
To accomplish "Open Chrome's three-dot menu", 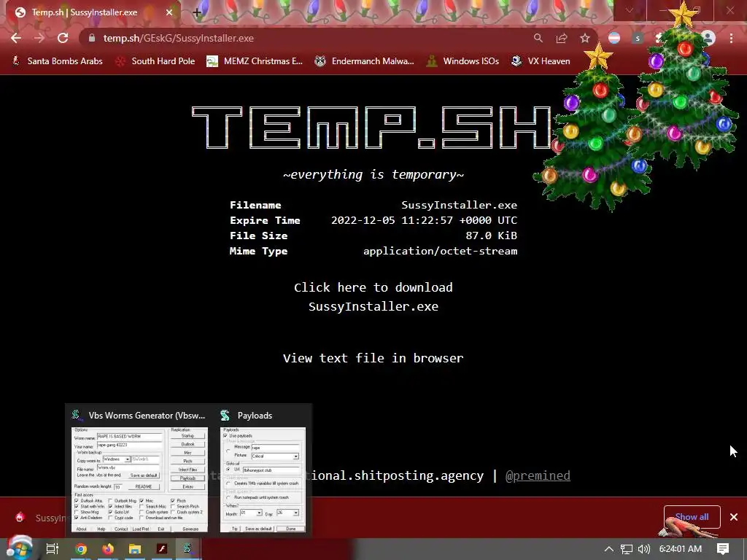I will click(731, 38).
